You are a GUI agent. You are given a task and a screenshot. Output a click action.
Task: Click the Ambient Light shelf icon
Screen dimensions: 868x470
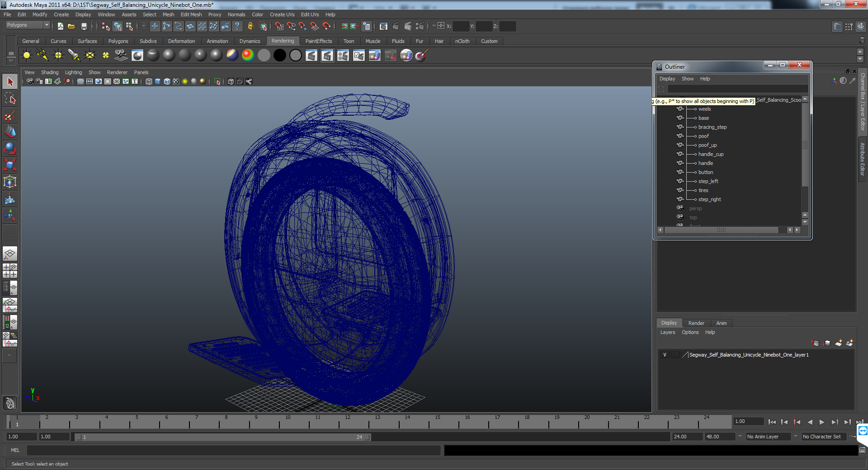point(27,56)
